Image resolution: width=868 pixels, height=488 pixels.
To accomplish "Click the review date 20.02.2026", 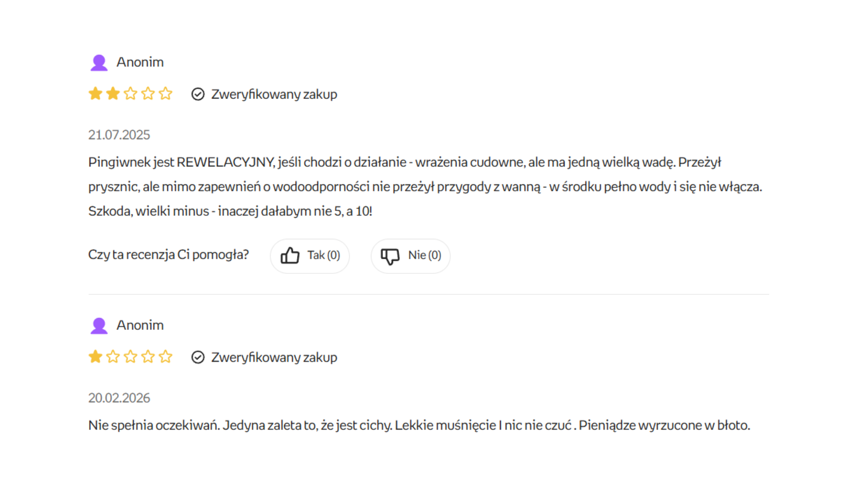I will [x=119, y=398].
